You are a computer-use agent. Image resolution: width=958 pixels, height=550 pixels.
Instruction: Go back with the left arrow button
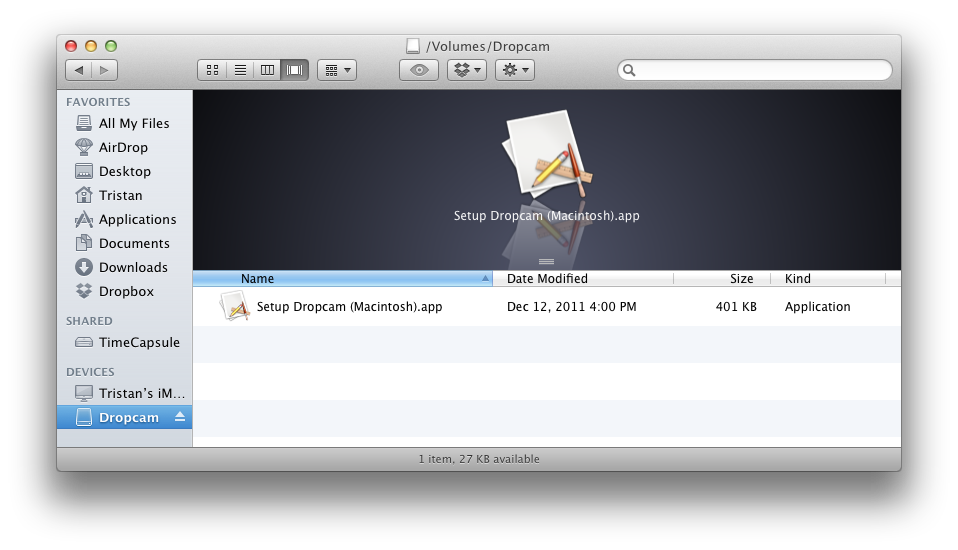click(78, 70)
